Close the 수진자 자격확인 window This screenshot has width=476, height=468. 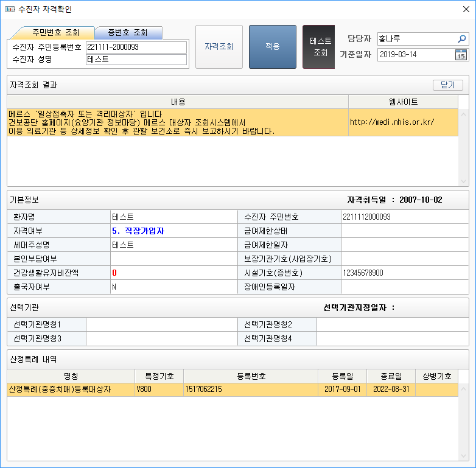[466, 9]
